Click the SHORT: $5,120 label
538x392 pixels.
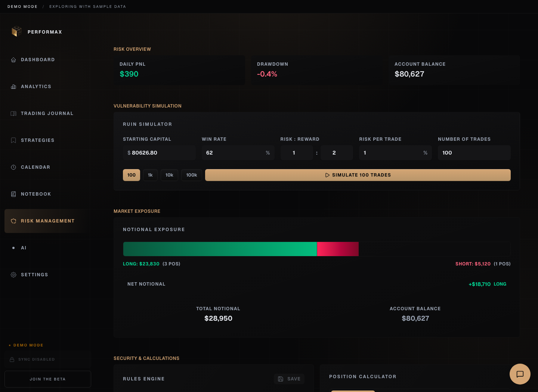[x=473, y=264]
